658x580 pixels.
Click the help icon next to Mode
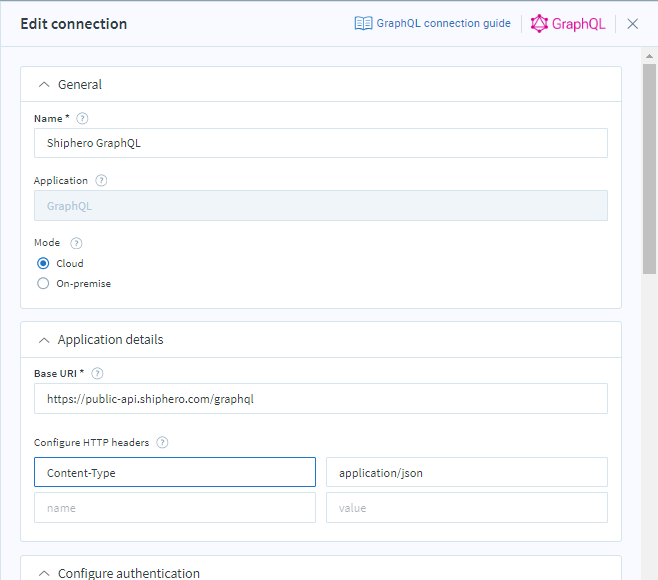[76, 243]
